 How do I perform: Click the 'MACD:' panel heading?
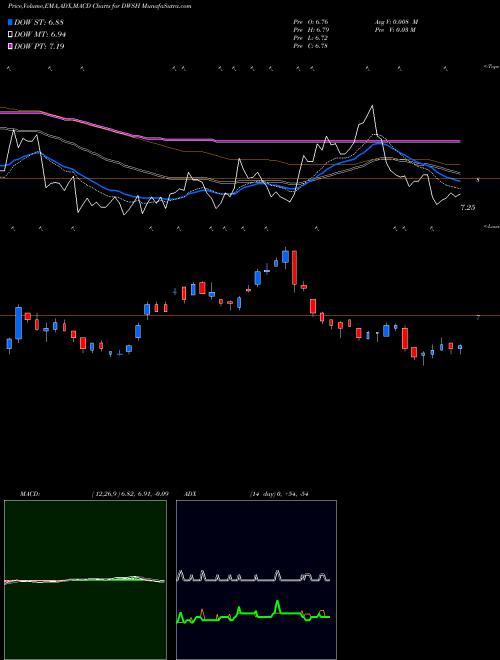tap(30, 494)
